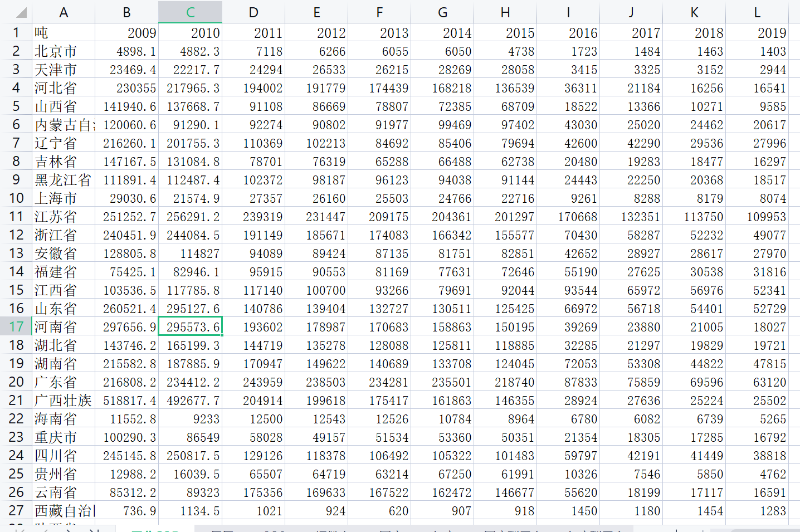Image resolution: width=800 pixels, height=532 pixels.
Task: Select row 10 header
Action: pyautogui.click(x=16, y=198)
